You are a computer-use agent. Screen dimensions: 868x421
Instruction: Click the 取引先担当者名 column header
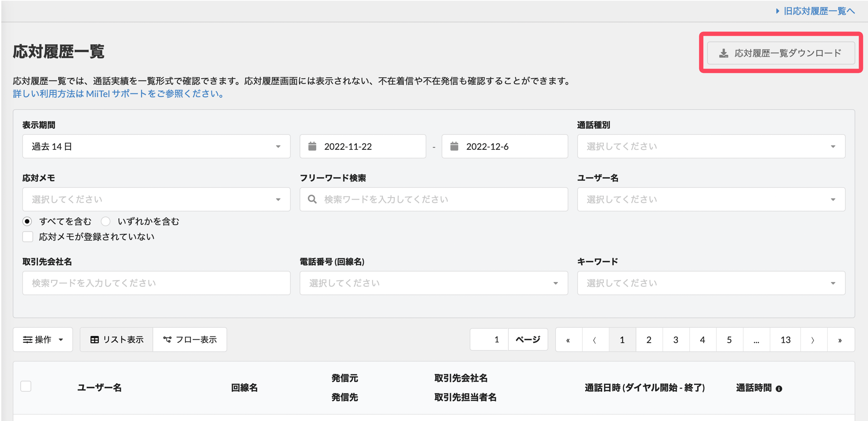465,397
